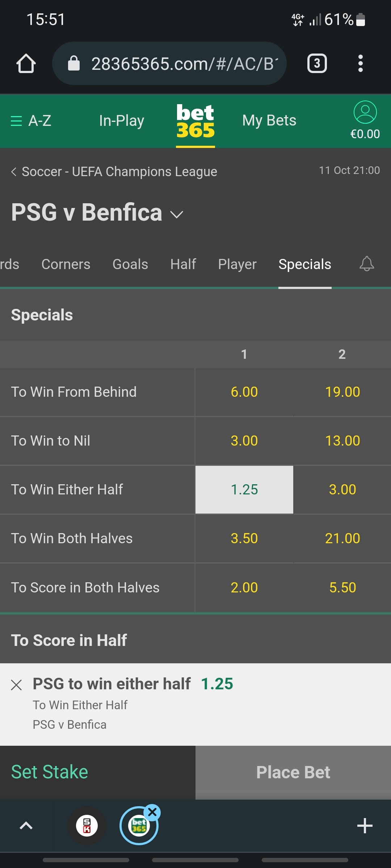Expand the PSG v Benfica match dropdown

(177, 214)
